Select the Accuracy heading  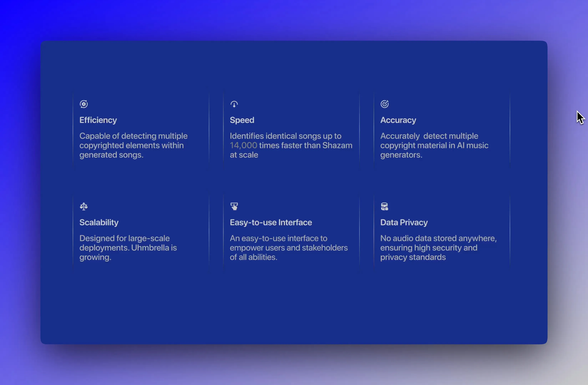point(398,120)
